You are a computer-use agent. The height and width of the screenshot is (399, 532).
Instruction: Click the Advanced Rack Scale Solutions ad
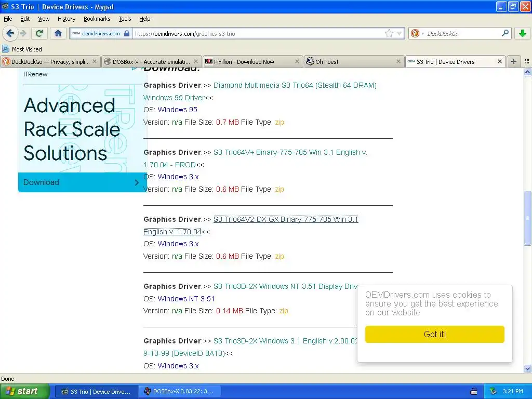(x=72, y=129)
